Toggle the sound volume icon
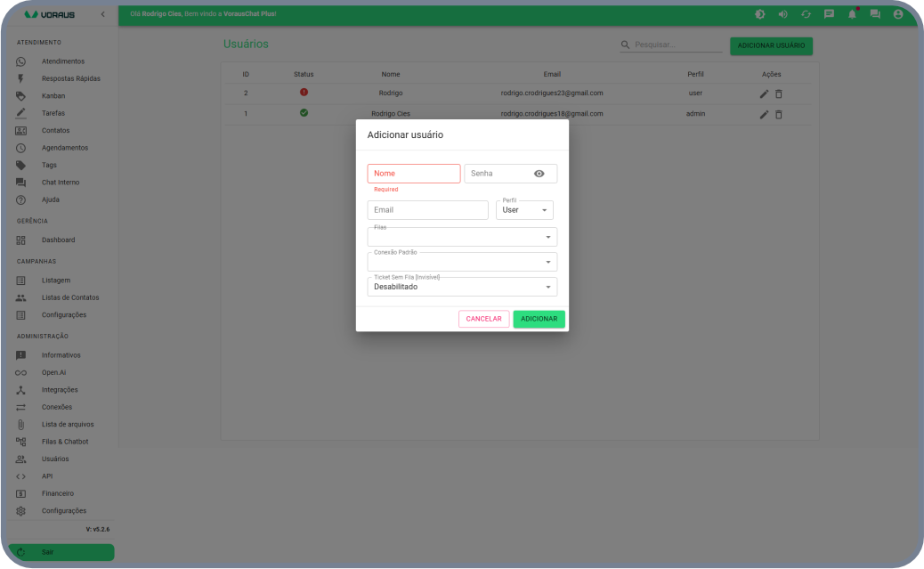Viewport: 924px width, 569px height. coord(782,14)
